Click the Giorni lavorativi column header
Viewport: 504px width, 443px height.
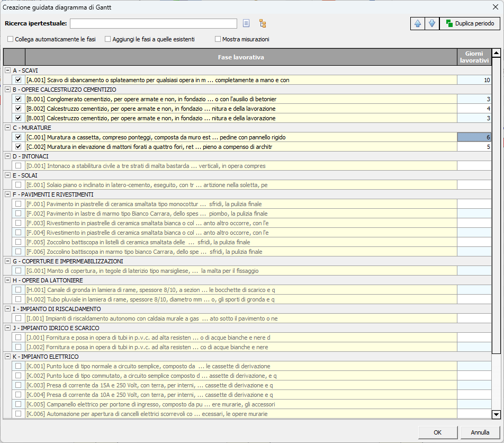474,57
